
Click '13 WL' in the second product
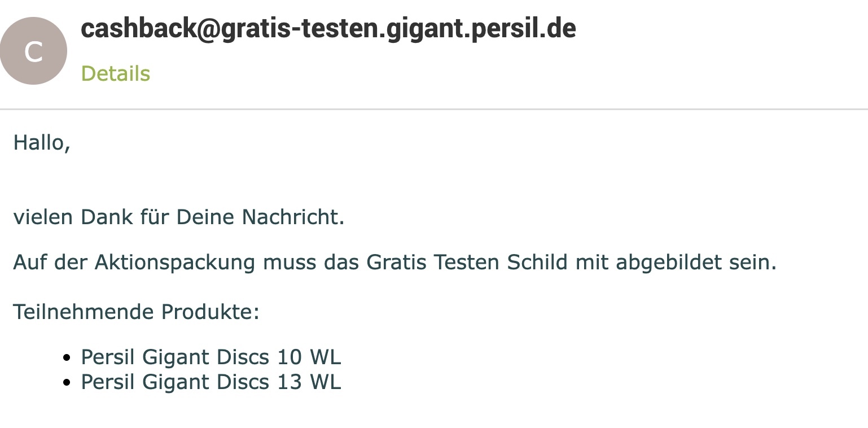[309, 382]
